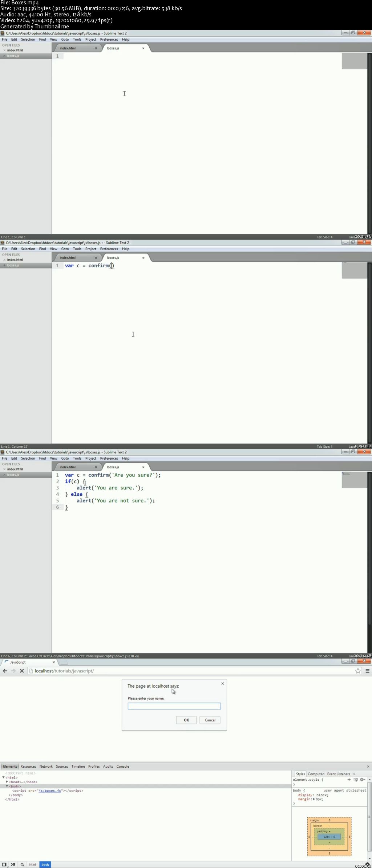Viewport: 372px width, 868px height.
Task: Click Chrome's forward arrow button
Action: pyautogui.click(x=13, y=671)
